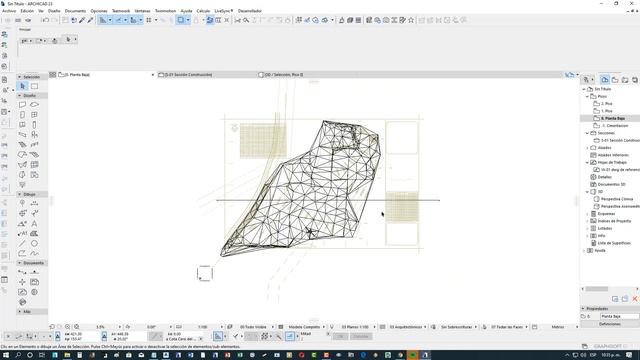Select the Line drawing tool
This screenshot has height=360, width=640.
point(22,244)
